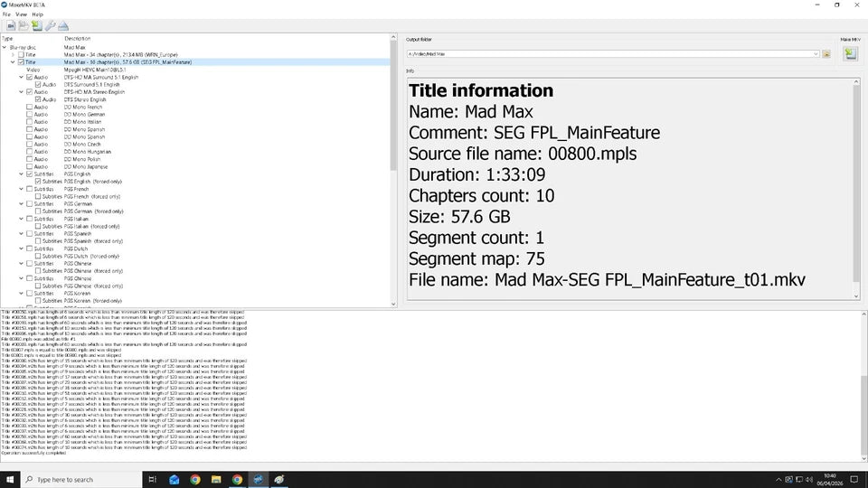The width and height of the screenshot is (868, 488).
Task: Collapse DTS-HD MA Surround 5.1 audio node
Action: tap(21, 77)
